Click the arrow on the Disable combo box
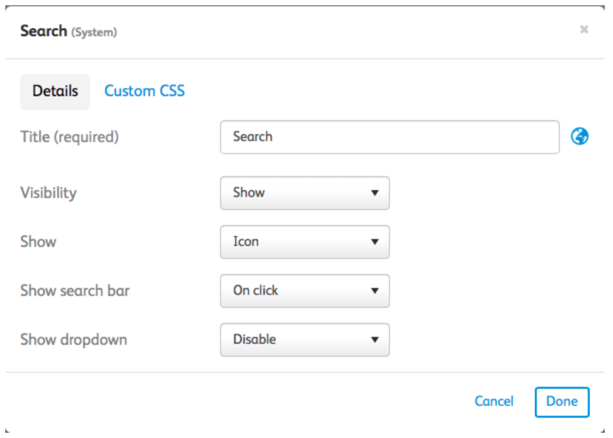 tap(375, 339)
